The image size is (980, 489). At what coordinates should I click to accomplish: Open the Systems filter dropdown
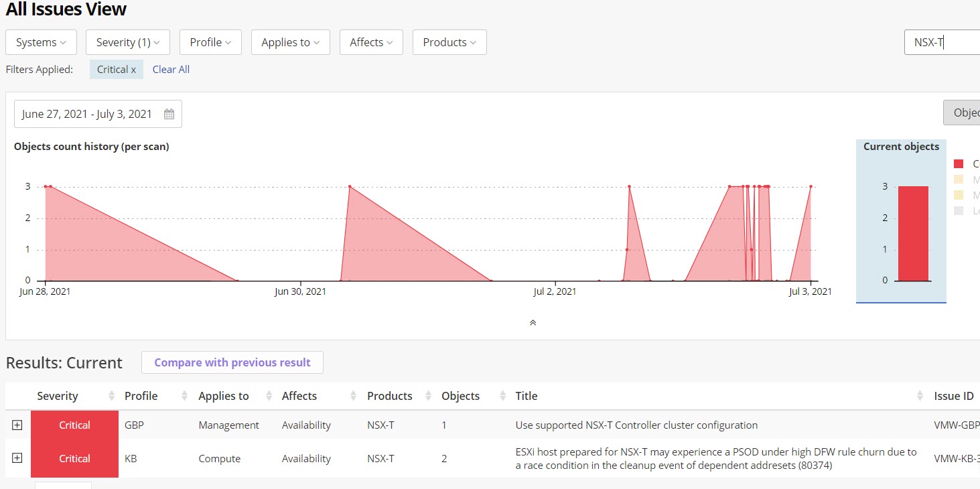(41, 42)
